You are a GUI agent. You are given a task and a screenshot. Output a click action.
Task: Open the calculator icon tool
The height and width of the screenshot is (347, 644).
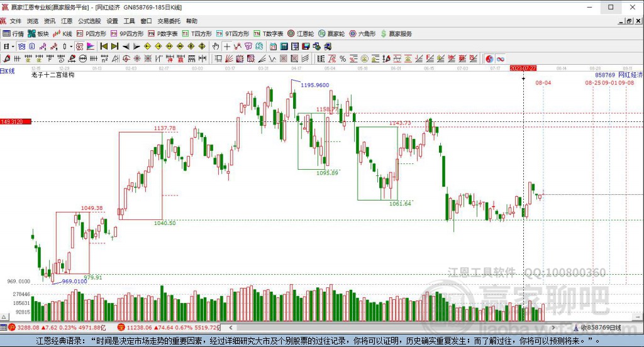(284, 47)
